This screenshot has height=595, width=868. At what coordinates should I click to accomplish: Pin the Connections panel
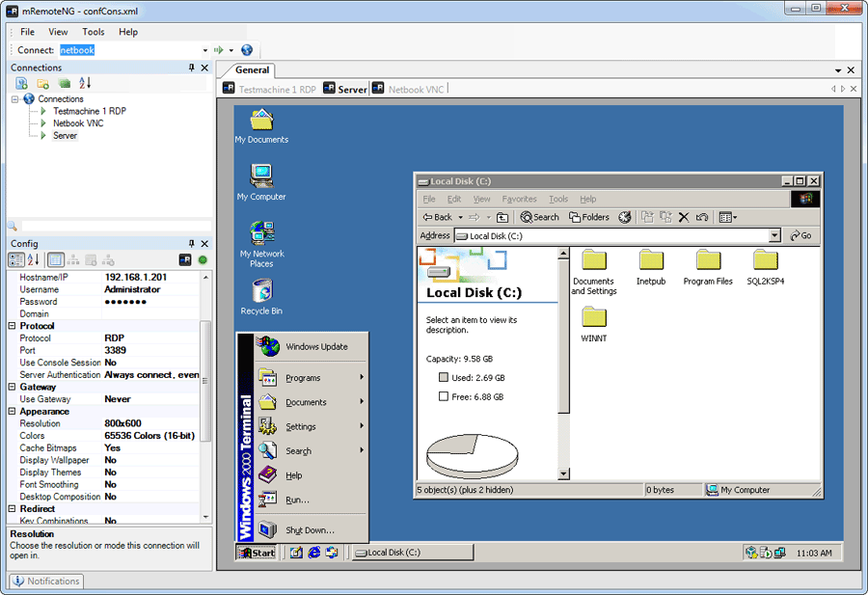point(190,68)
